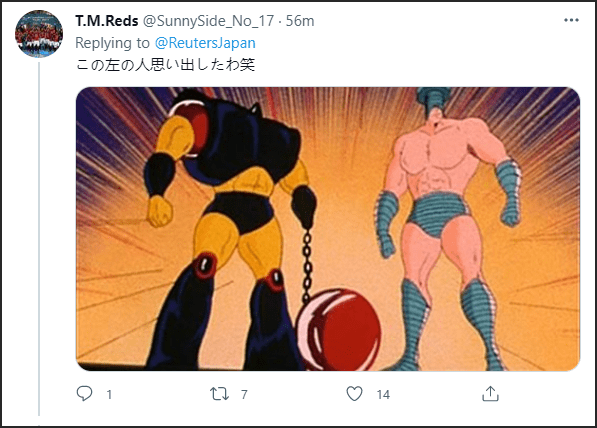Retweet using the retweet arrows icon
The height and width of the screenshot is (428, 597).
click(x=219, y=394)
